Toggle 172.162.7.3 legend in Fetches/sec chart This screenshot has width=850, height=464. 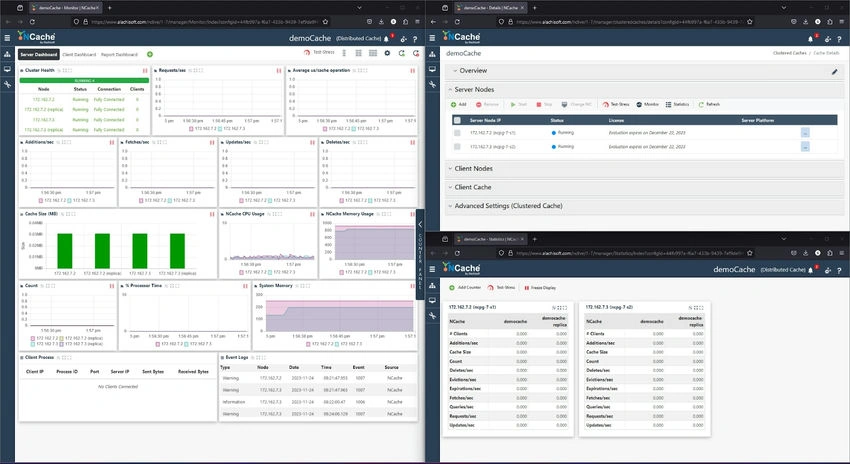pos(182,200)
